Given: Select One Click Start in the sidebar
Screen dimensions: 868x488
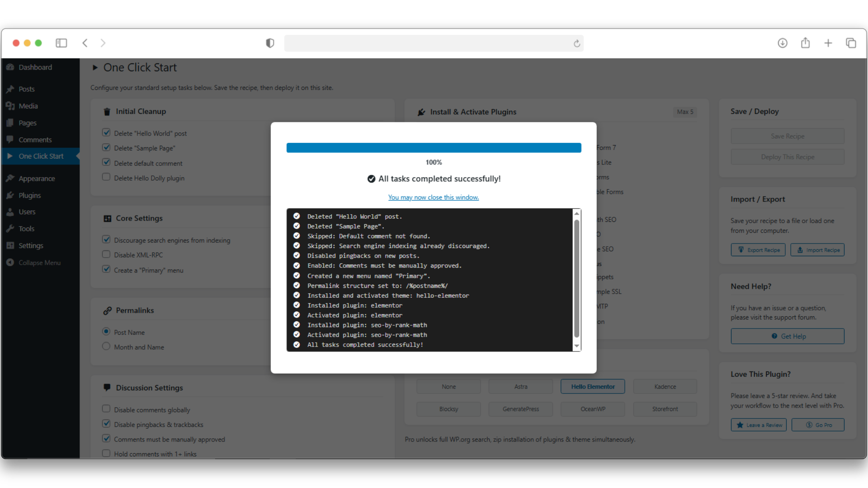Looking at the screenshot, I should point(41,156).
